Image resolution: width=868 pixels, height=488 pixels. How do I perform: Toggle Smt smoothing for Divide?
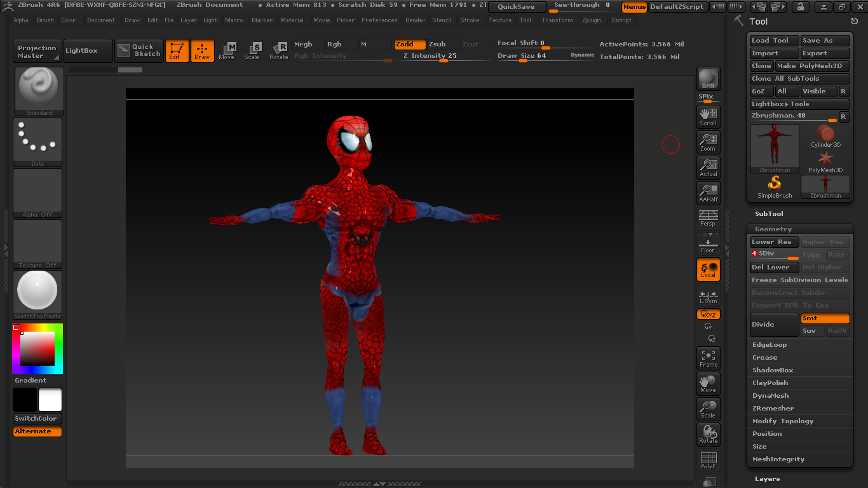pos(825,318)
